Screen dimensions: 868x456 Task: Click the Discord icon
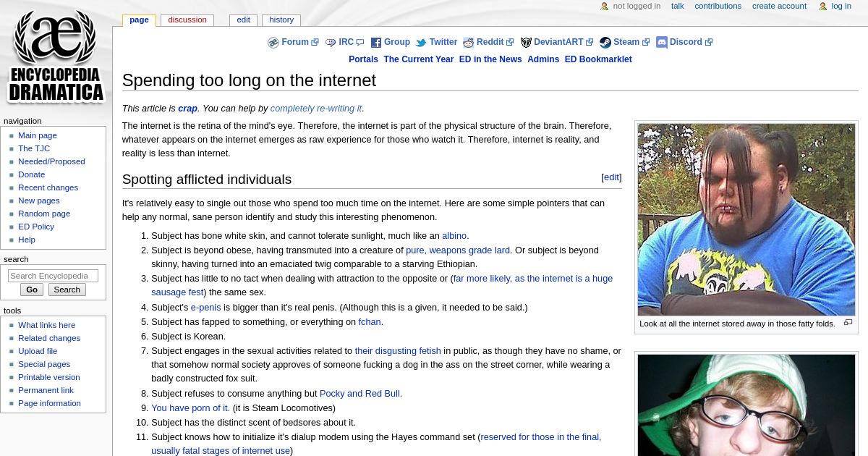661,43
